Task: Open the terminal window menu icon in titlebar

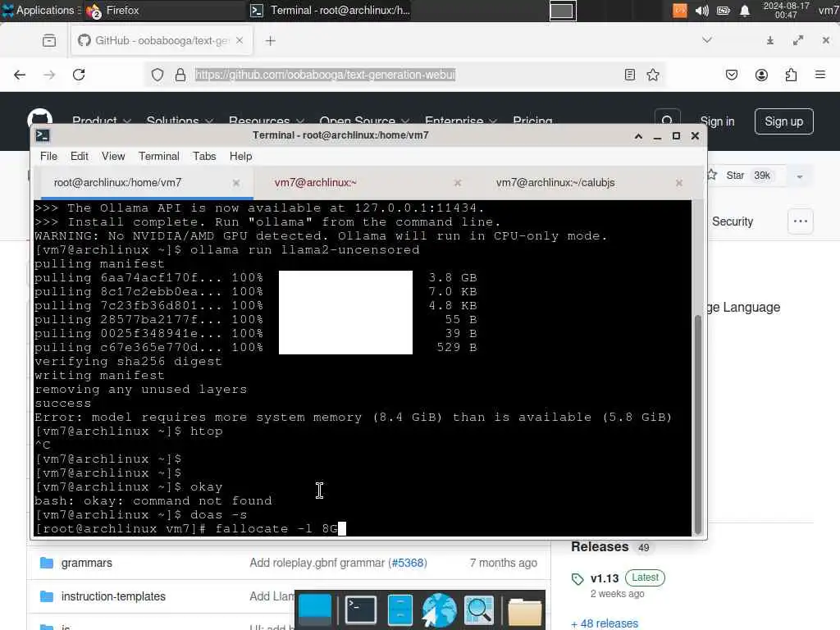Action: (x=43, y=135)
